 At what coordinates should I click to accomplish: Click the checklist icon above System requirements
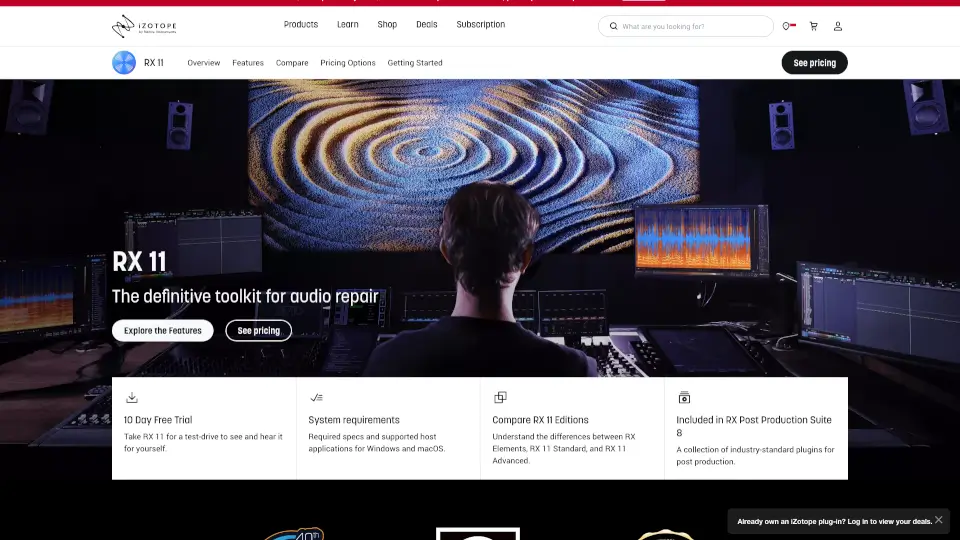pyautogui.click(x=316, y=397)
